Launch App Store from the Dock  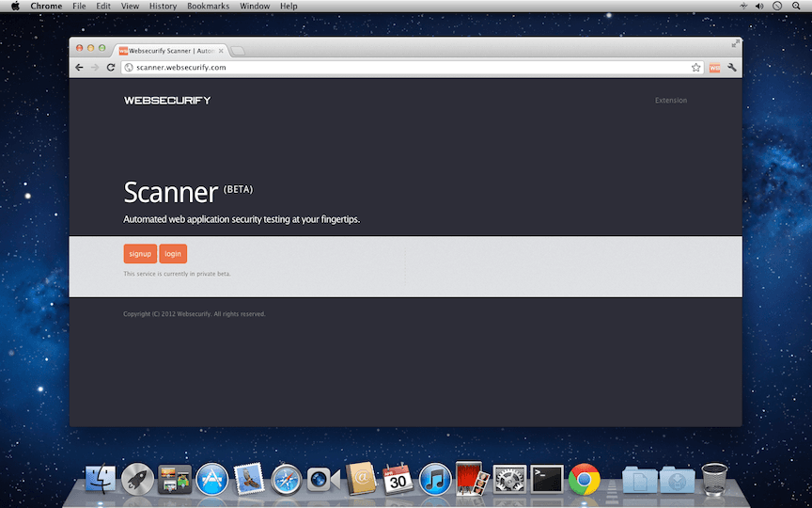click(211, 479)
